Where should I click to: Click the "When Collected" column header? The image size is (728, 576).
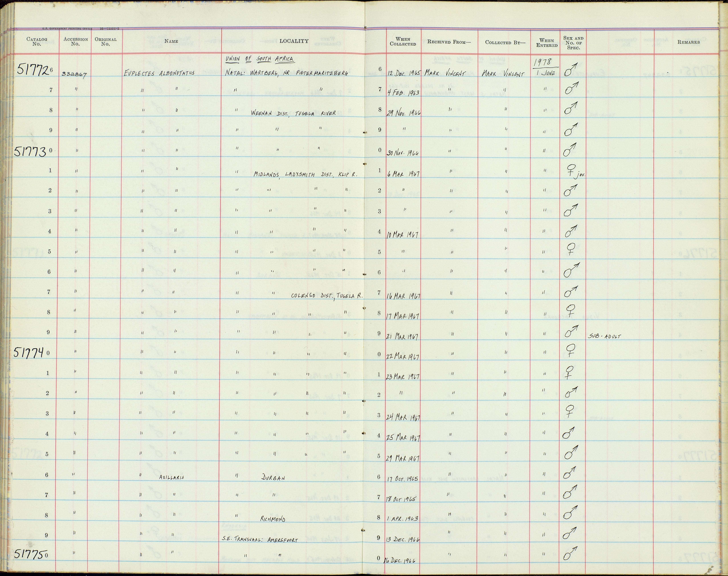point(403,41)
